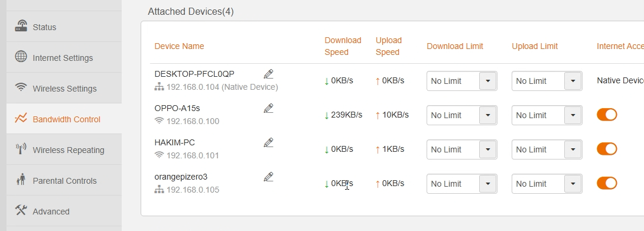
Task: Click the pencil edit icon for DESKTOP-PFCL0QP
Action: click(x=268, y=74)
